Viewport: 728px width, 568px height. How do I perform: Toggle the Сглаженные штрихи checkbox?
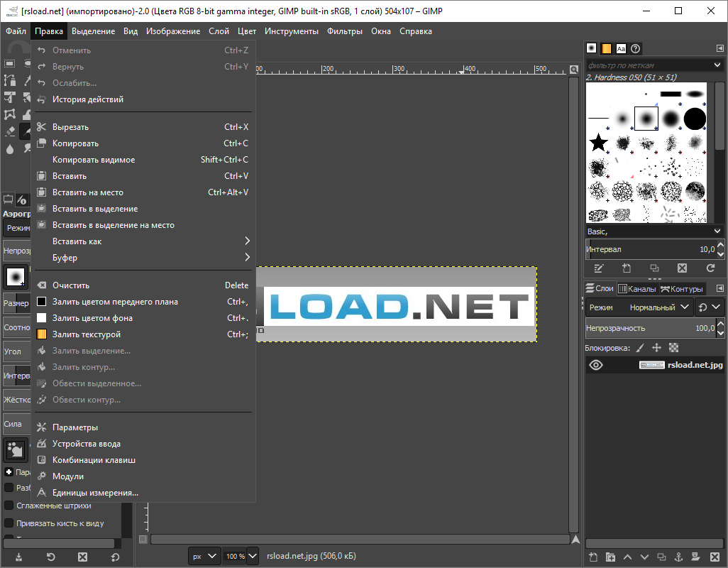(x=9, y=506)
